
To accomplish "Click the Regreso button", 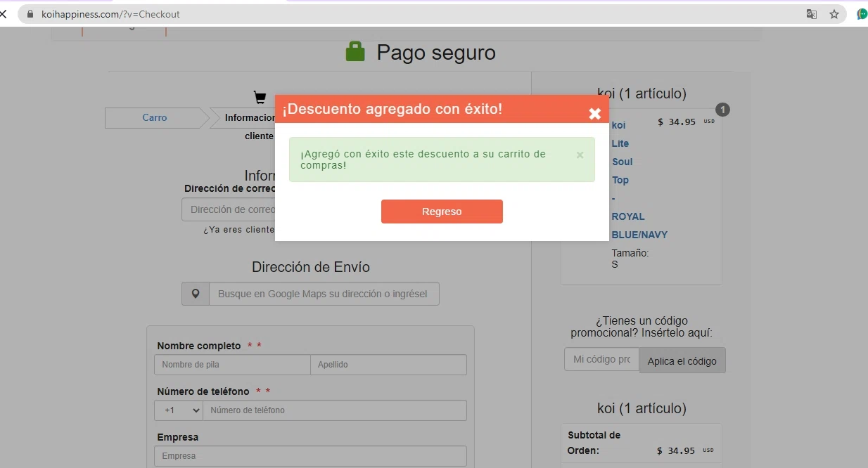I will pos(442,212).
